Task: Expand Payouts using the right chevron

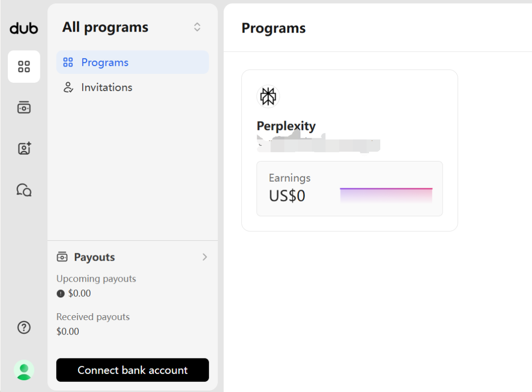Action: coord(205,257)
